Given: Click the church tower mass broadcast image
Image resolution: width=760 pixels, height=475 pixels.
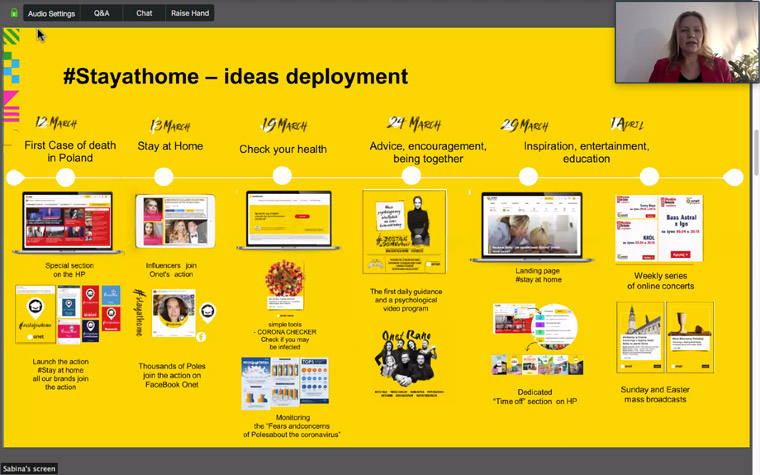Looking at the screenshot, I should tap(640, 337).
